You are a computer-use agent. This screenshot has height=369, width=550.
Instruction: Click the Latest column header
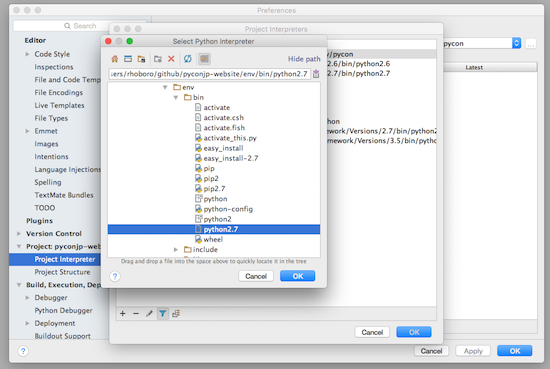click(474, 67)
